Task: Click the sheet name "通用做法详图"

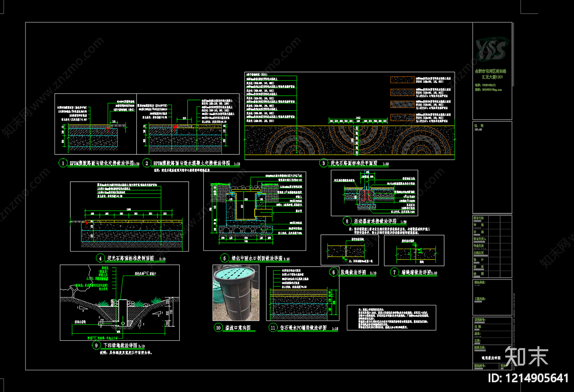Action: [x=491, y=358]
